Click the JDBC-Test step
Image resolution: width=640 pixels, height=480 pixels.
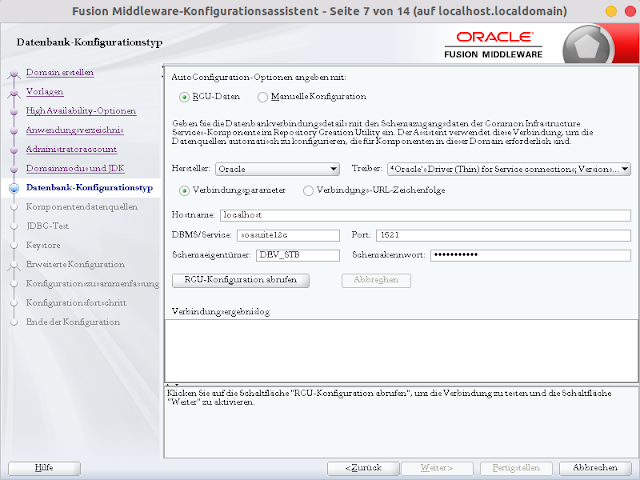coord(47,226)
